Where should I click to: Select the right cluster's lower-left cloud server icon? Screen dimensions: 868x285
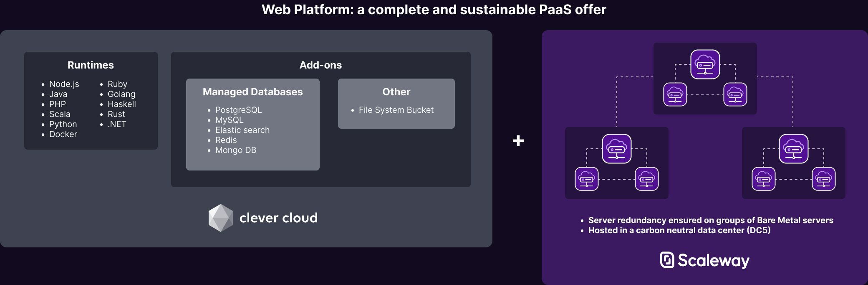[764, 179]
